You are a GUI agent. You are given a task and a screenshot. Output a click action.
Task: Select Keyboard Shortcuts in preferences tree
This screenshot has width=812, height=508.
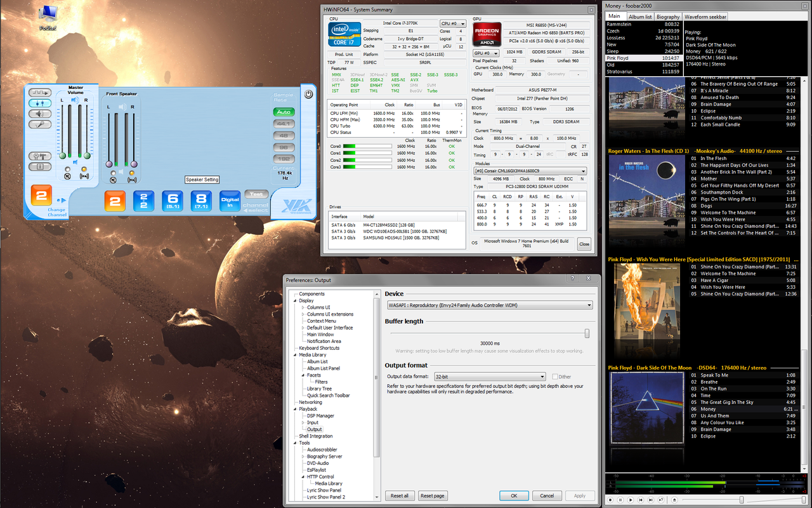point(319,348)
